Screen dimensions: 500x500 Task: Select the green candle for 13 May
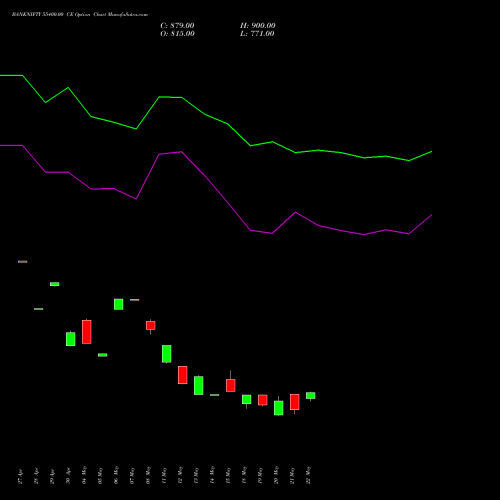click(x=199, y=385)
